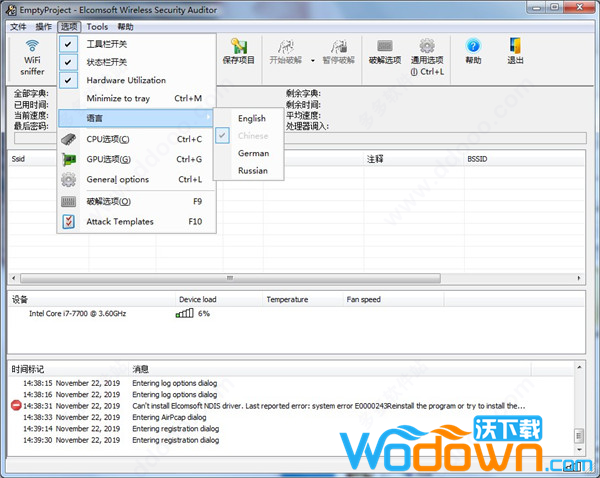The image size is (600, 478).
Task: Select the 14:38:16 log options entry
Action: (292, 395)
